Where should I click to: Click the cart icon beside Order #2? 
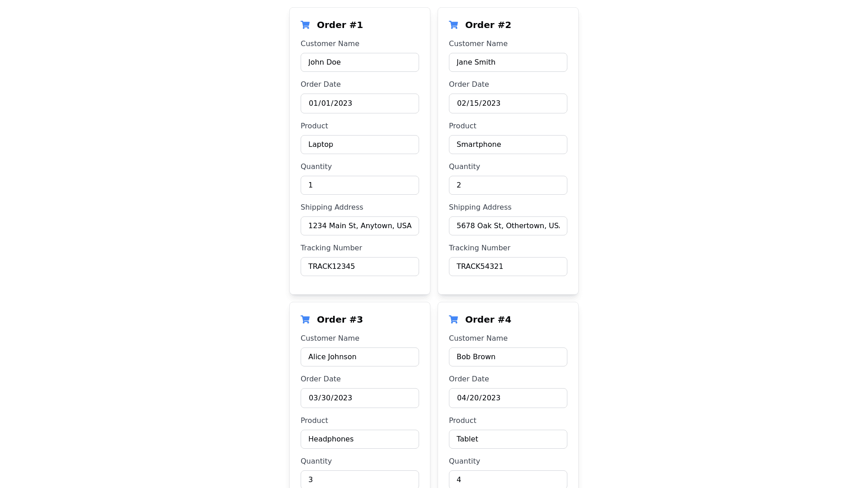tap(453, 25)
